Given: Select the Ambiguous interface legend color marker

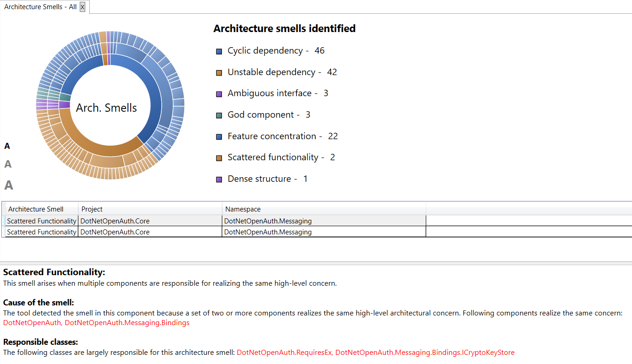Looking at the screenshot, I should coord(218,93).
